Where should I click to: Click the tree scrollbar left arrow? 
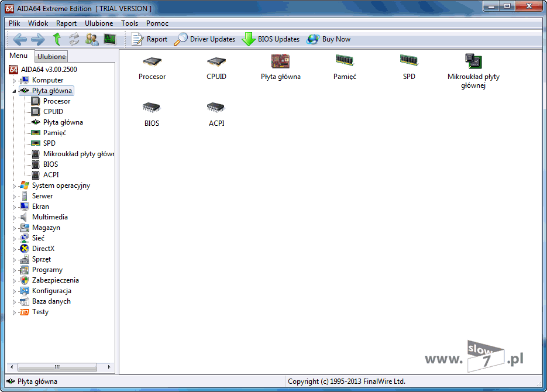tap(12, 367)
